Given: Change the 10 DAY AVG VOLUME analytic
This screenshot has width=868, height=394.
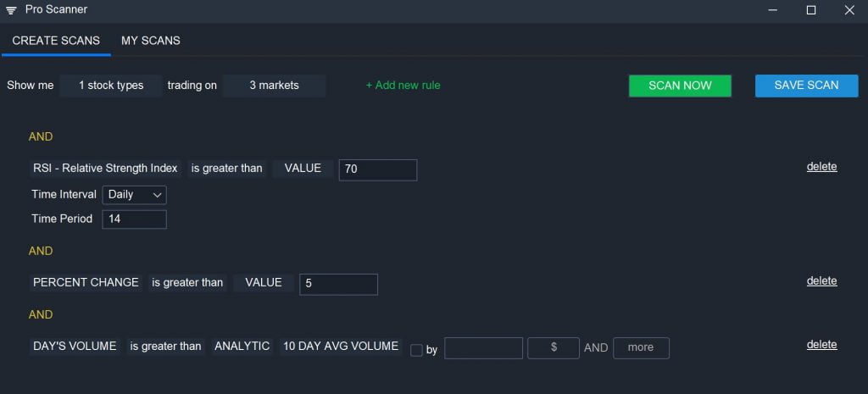Looking at the screenshot, I should pos(340,347).
